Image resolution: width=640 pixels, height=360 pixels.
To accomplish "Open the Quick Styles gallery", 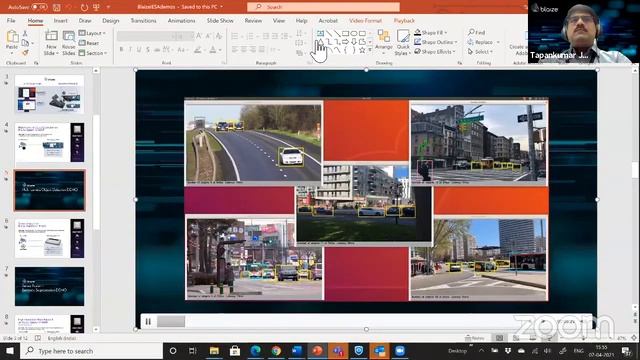I will coord(403,42).
